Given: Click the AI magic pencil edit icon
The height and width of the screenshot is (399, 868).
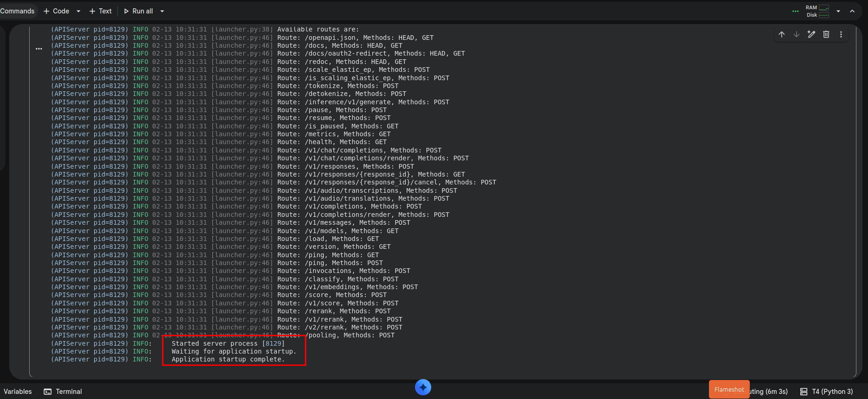Looking at the screenshot, I should [811, 34].
